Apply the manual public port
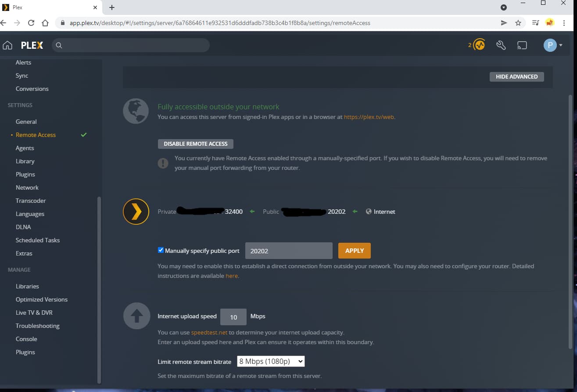 click(x=355, y=251)
